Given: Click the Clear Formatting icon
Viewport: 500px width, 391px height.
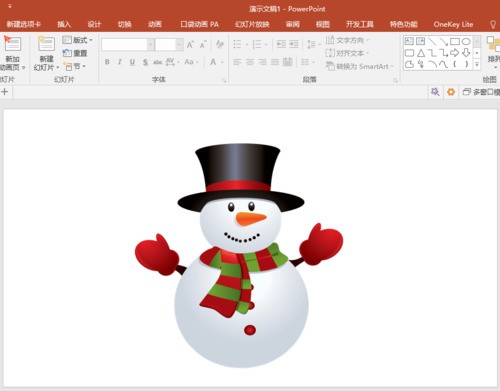Looking at the screenshot, I should pos(220,44).
